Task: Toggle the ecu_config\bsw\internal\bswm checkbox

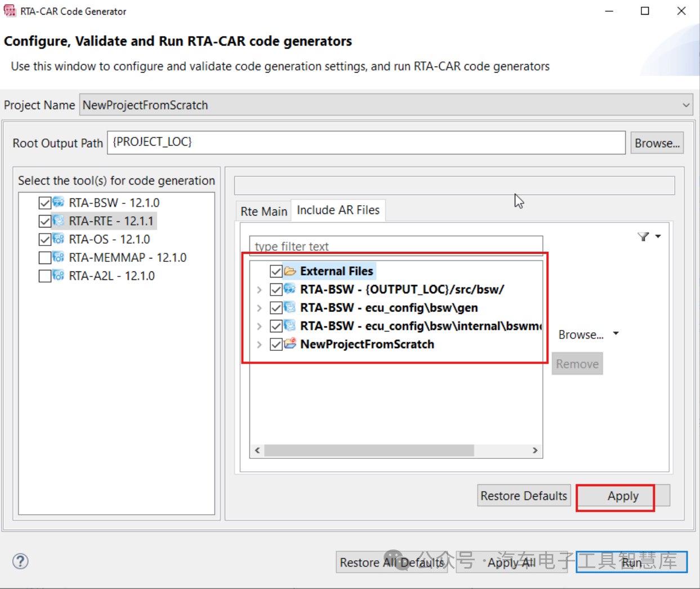Action: coord(276,326)
